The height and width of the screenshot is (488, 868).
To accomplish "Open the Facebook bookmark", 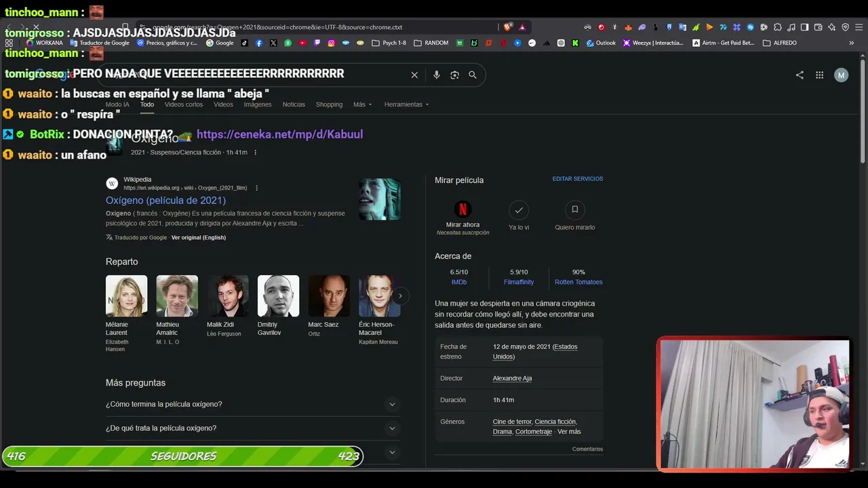I will (x=259, y=43).
